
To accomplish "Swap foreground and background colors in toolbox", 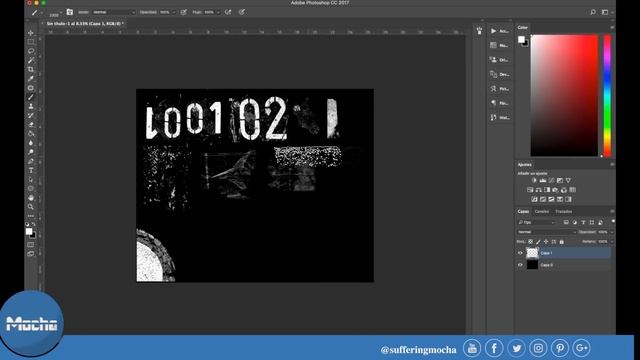I will [33, 224].
